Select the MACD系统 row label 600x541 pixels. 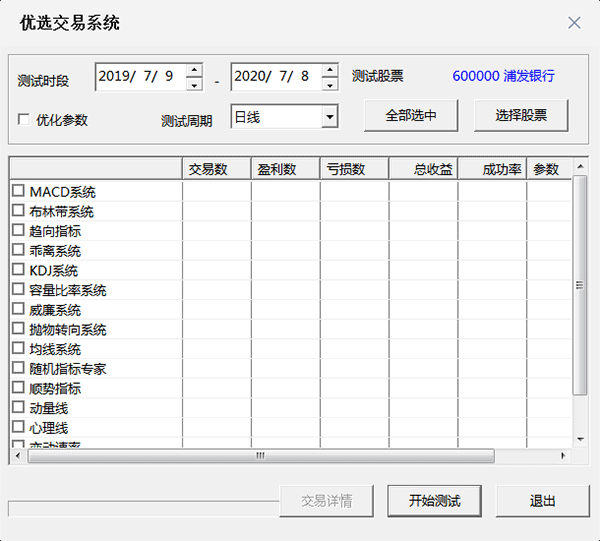pyautogui.click(x=62, y=192)
